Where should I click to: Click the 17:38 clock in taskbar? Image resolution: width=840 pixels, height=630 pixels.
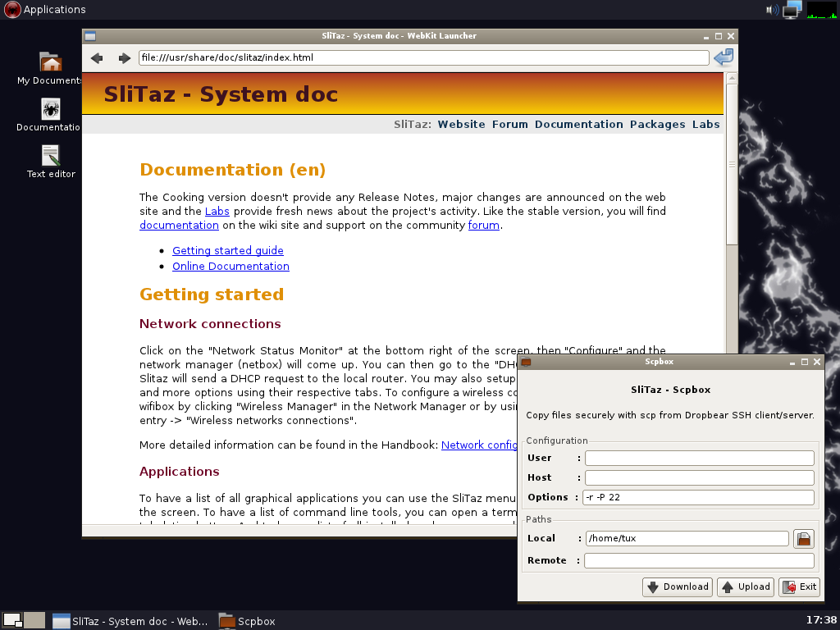pyautogui.click(x=821, y=620)
